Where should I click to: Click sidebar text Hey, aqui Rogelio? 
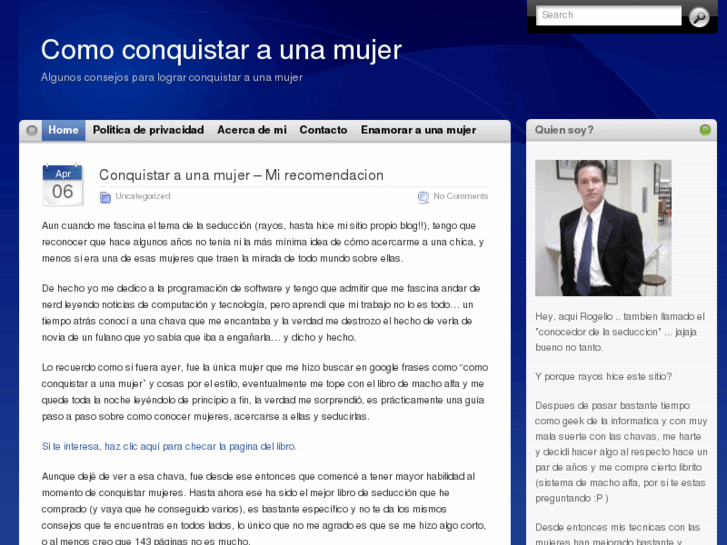pyautogui.click(x=620, y=332)
